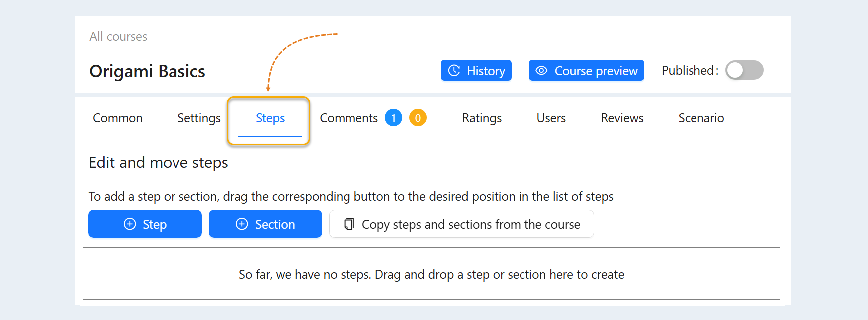Screen dimensions: 868x320
Task: Click the empty steps drop area
Action: 431,274
